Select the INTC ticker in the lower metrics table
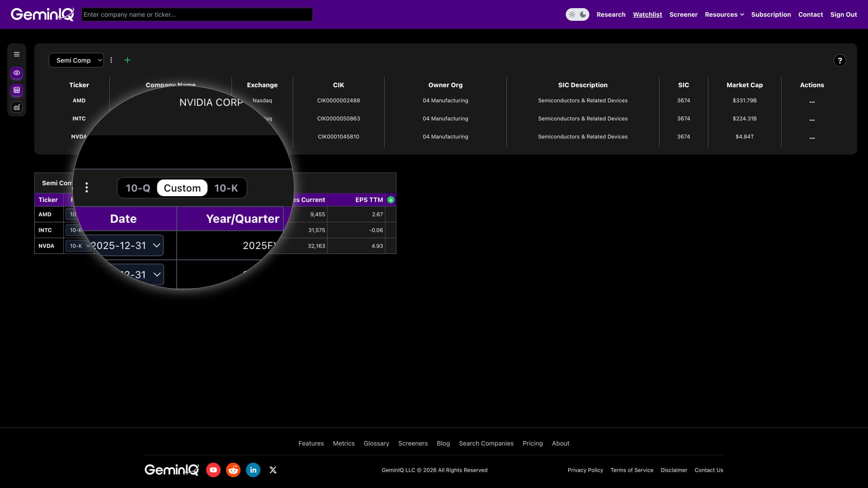The height and width of the screenshot is (488, 868). (x=45, y=230)
